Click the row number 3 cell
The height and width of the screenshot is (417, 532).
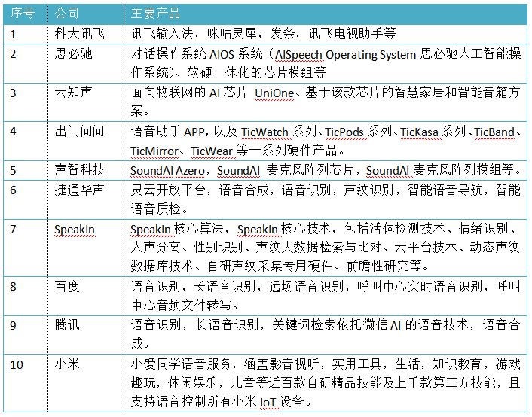click(26, 102)
